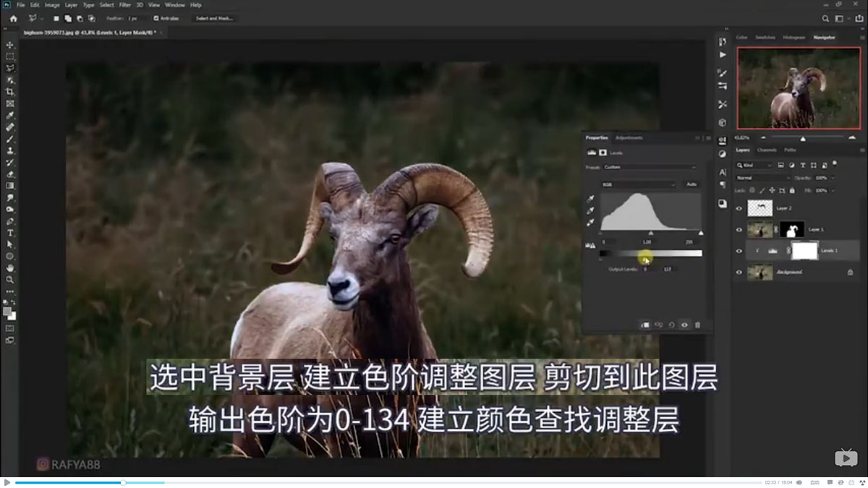Viewport: 868px width, 488px height.
Task: Click the Select and Mask button
Action: pyautogui.click(x=215, y=18)
